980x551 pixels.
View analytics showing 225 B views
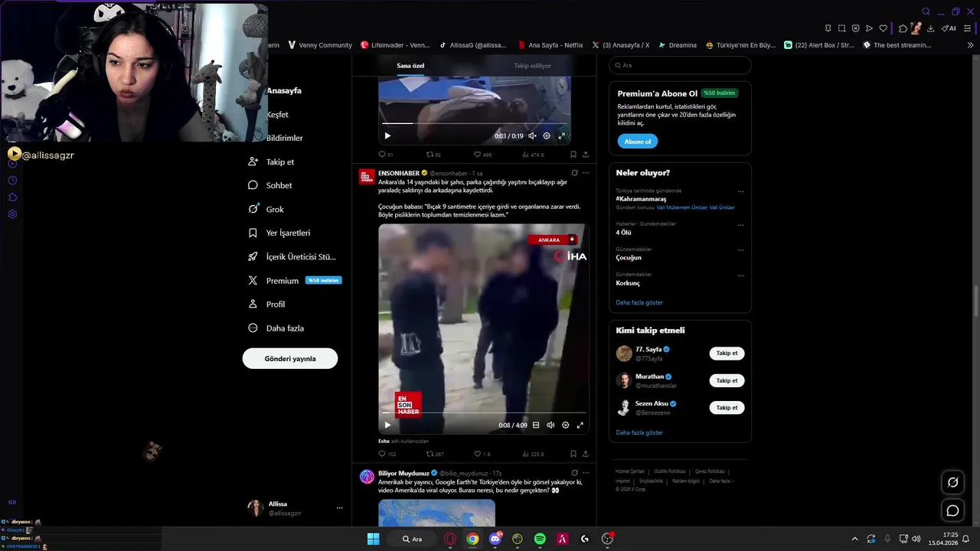(533, 454)
